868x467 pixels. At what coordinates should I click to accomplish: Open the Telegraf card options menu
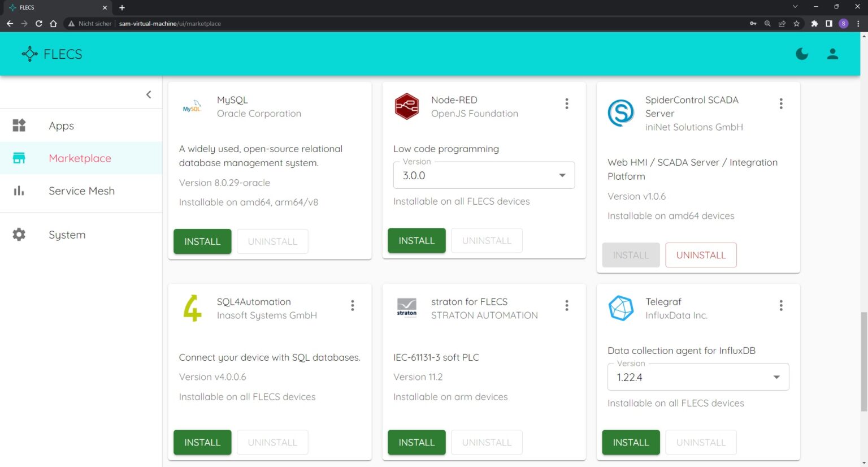point(781,305)
